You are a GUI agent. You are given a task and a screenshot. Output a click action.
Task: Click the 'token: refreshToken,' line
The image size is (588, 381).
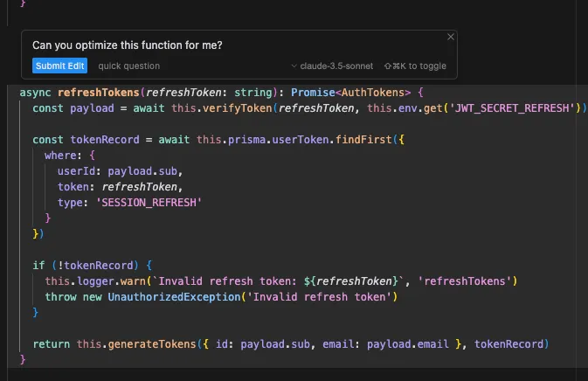[120, 187]
